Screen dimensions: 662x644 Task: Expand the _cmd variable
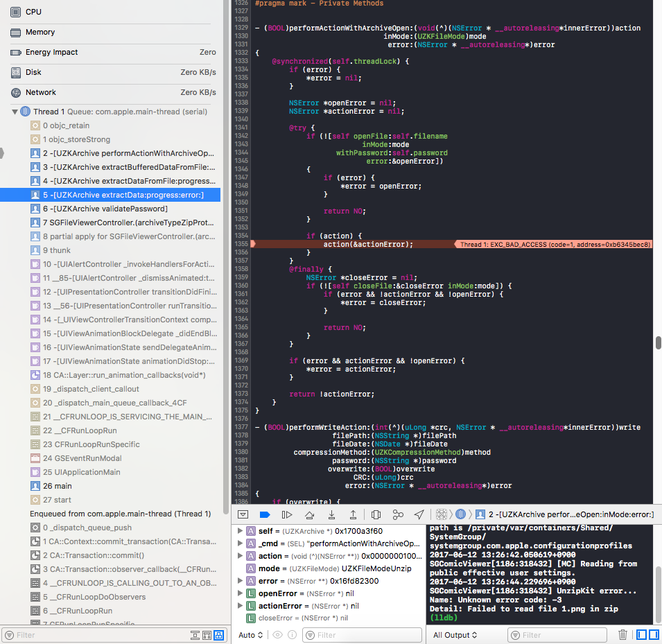pyautogui.click(x=240, y=543)
